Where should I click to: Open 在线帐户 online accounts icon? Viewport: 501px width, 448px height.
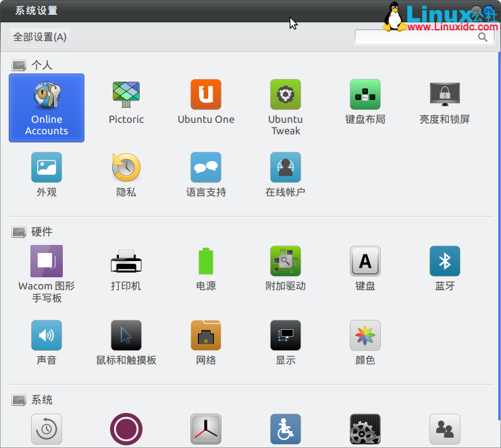tap(286, 175)
